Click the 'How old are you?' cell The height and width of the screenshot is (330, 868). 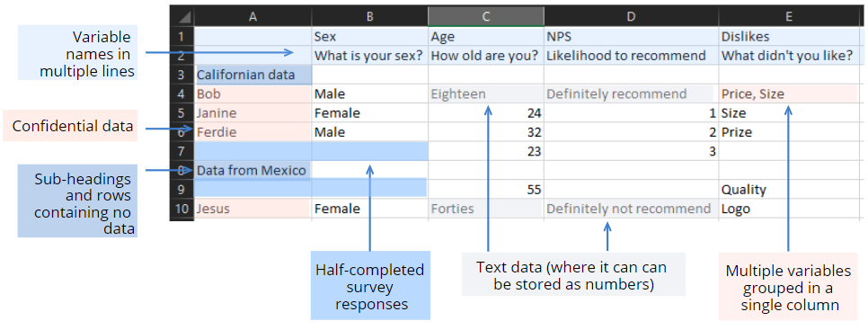coord(485,56)
